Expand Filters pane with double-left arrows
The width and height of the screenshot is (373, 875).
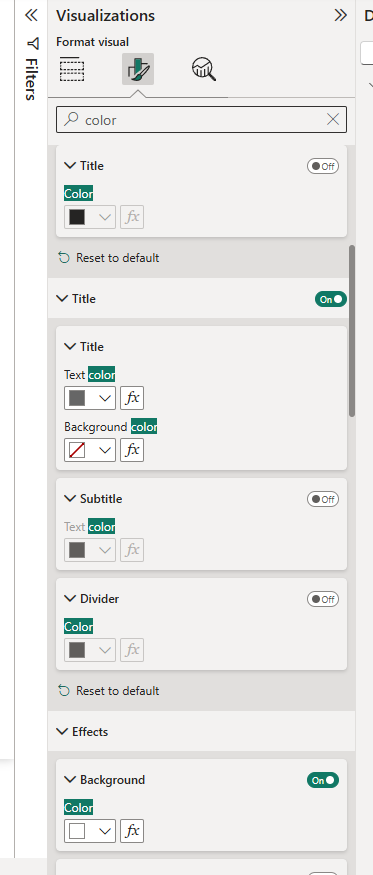tap(31, 15)
